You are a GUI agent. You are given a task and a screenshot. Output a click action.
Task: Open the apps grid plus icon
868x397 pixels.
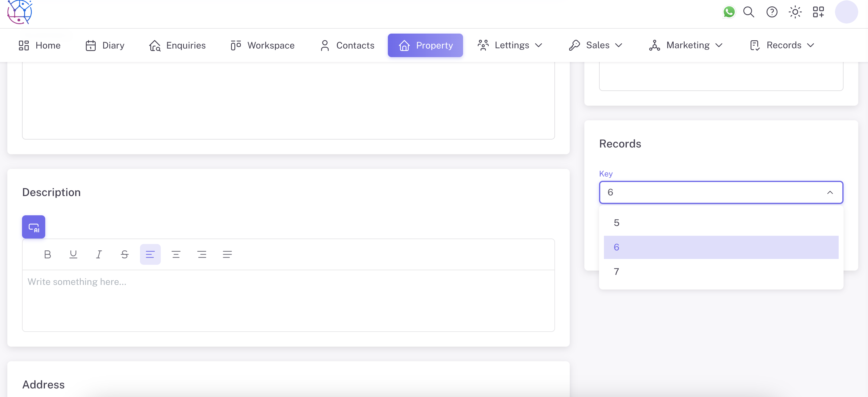pyautogui.click(x=818, y=12)
